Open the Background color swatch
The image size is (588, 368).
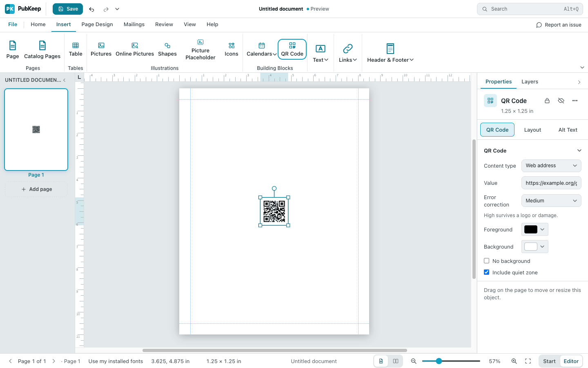(535, 247)
